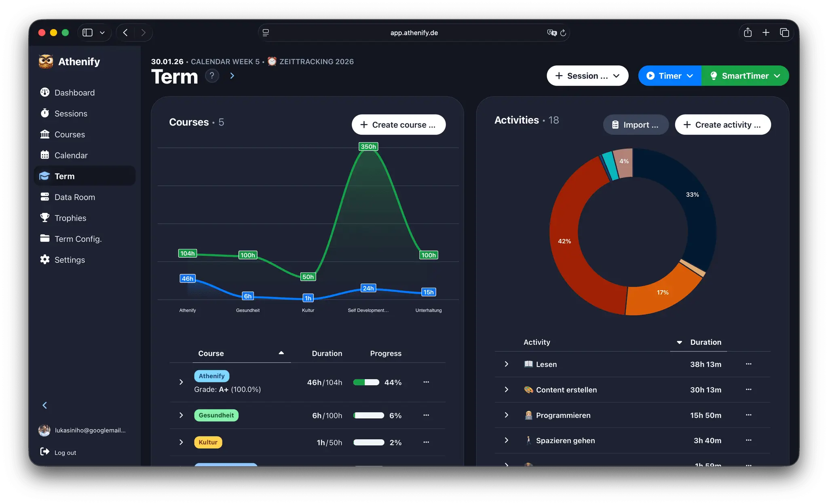Screen dimensions: 828x504
Task: Open more options for Kultur course
Action: coord(426,442)
